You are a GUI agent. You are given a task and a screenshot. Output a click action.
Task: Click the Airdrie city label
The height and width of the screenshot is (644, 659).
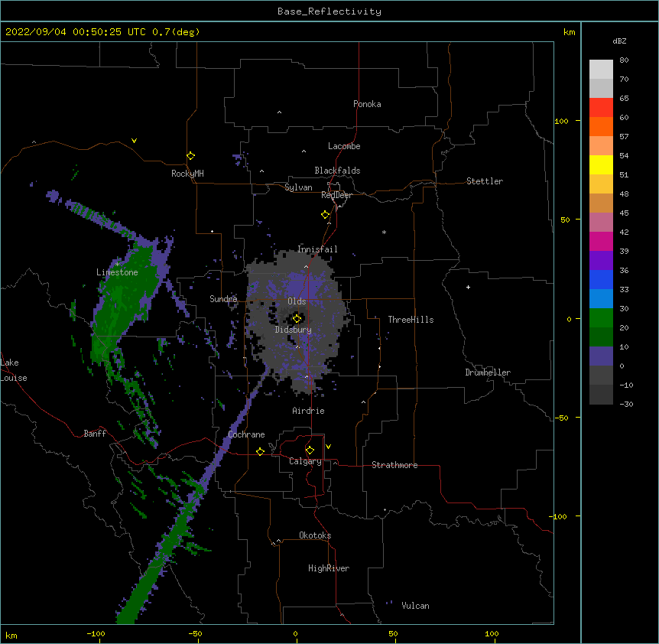[308, 411]
